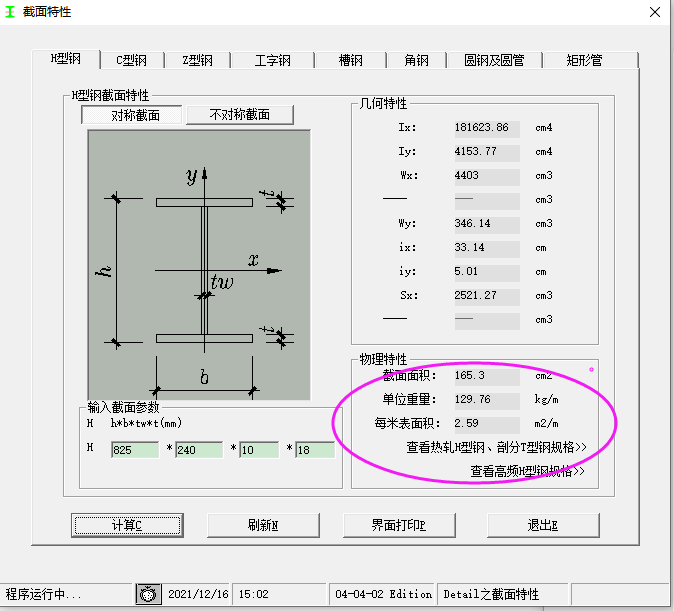Click the h input field showing 825
This screenshot has width=674, height=611.
coord(135,450)
